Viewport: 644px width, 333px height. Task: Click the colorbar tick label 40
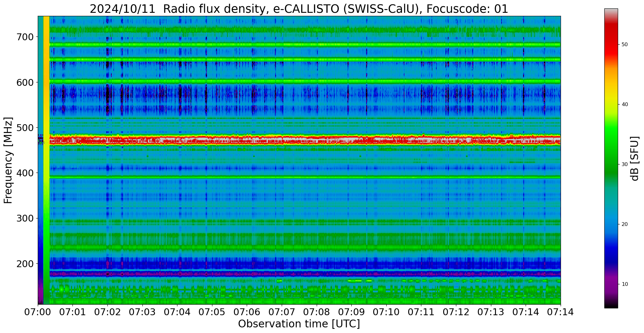[625, 105]
